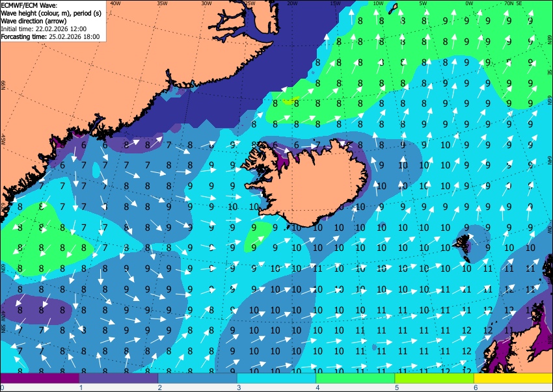
Task: Click the "10W" longitude label at top
Action: 378,3
